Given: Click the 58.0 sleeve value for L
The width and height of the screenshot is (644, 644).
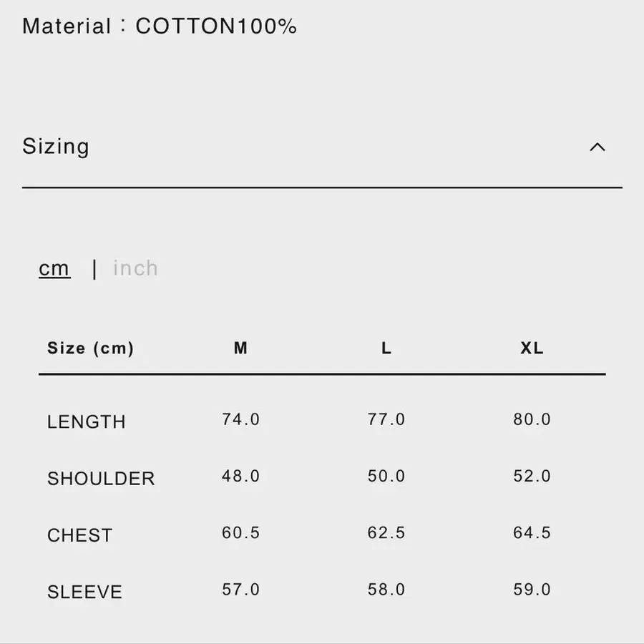Looking at the screenshot, I should pos(386,590).
